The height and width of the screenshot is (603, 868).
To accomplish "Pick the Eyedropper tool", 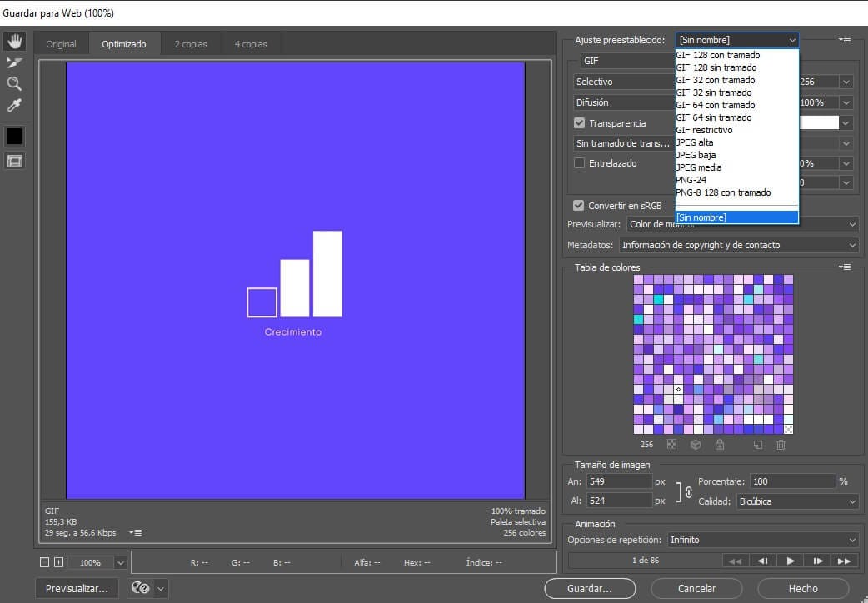I will tap(14, 106).
